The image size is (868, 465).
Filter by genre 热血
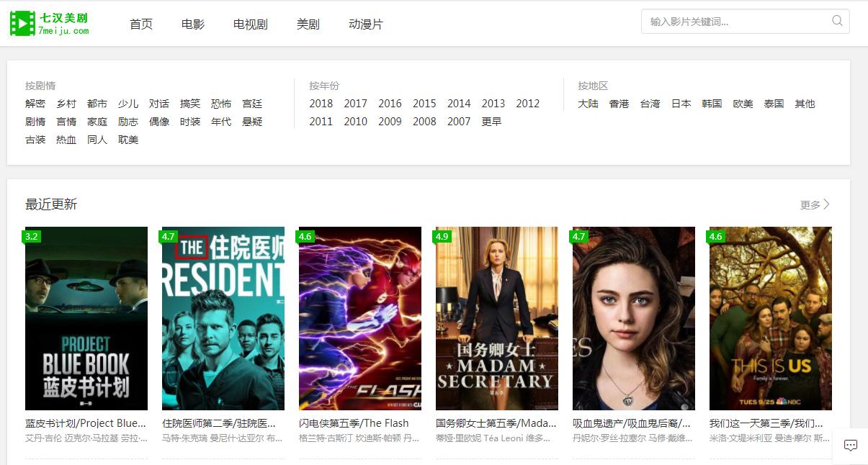pyautogui.click(x=66, y=140)
